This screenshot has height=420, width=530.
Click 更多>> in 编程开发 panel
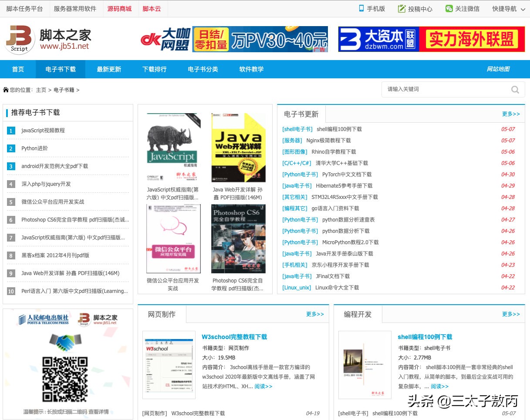point(511,314)
